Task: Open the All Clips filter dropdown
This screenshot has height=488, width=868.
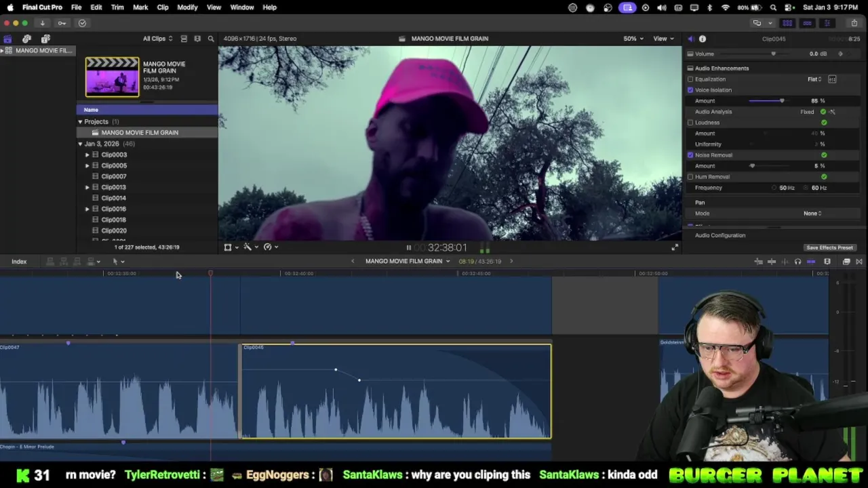Action: (x=157, y=39)
